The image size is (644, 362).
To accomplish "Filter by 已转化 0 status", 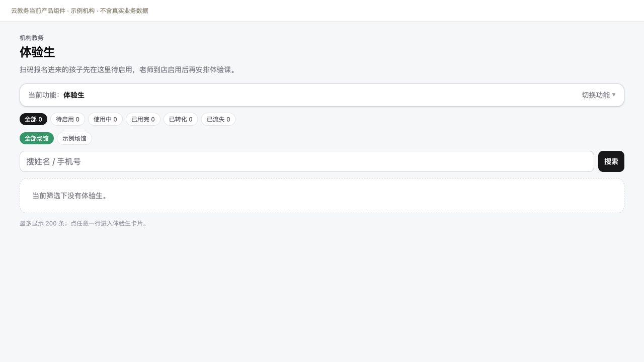I will pos(181,119).
